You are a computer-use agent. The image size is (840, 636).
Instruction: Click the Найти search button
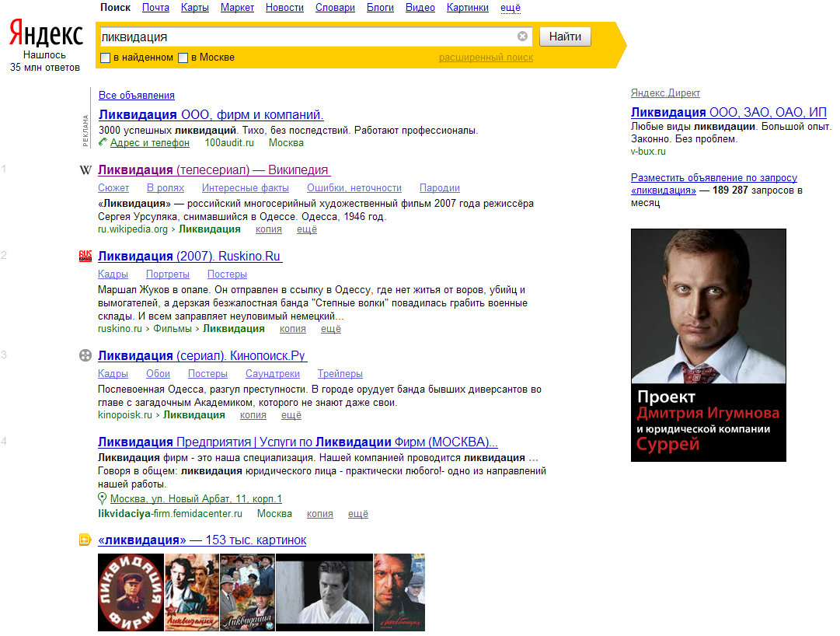click(565, 37)
